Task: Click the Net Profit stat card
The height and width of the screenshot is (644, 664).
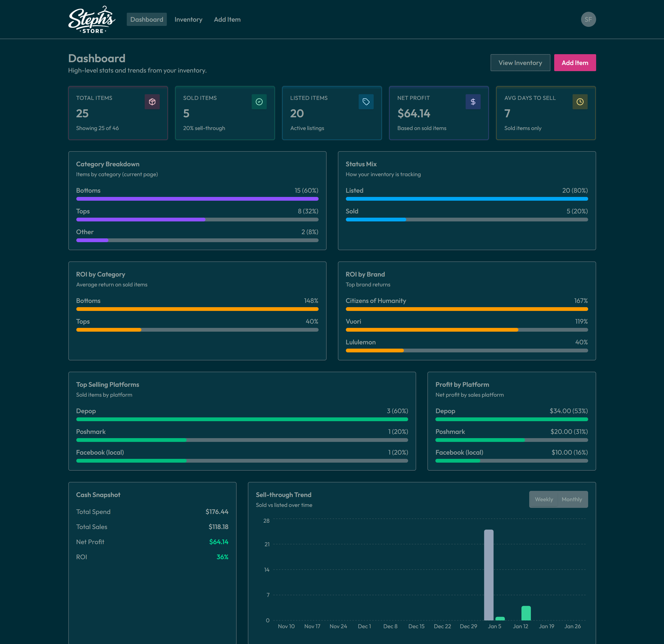Action: point(438,113)
